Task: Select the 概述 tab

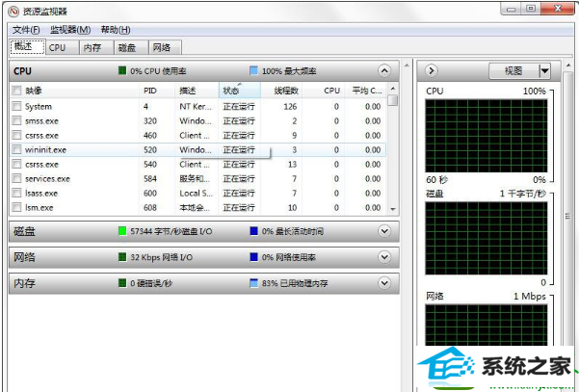Action: 27,47
